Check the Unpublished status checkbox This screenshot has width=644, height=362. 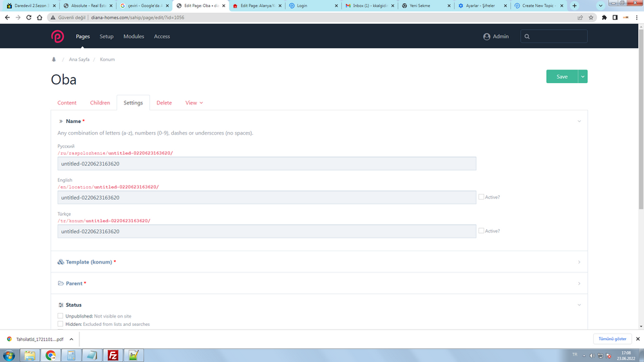coord(61,316)
